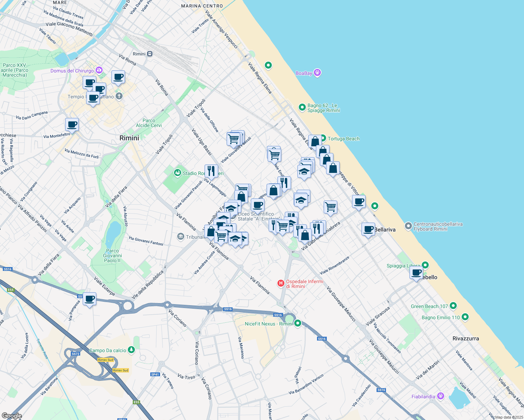Click the BoaBay purple attraction marker
524x420 pixels.
pyautogui.click(x=318, y=73)
